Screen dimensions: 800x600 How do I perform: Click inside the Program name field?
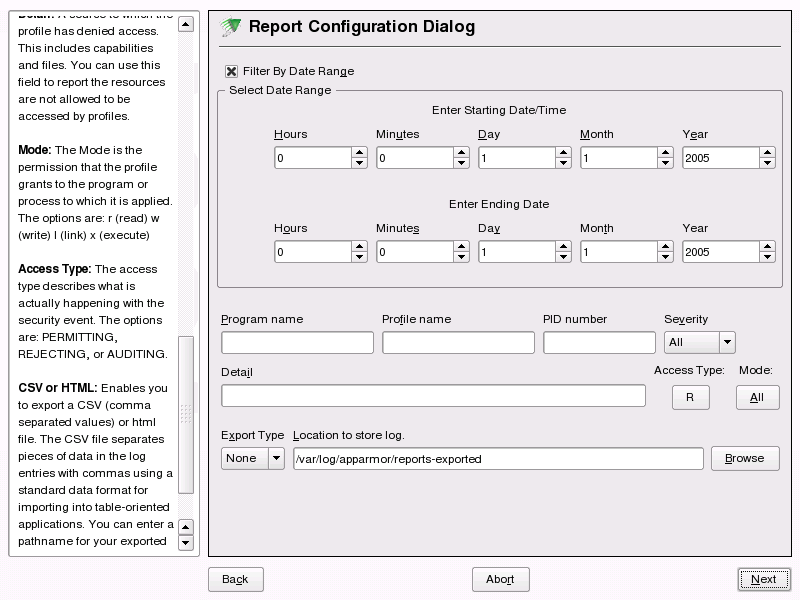(x=295, y=342)
